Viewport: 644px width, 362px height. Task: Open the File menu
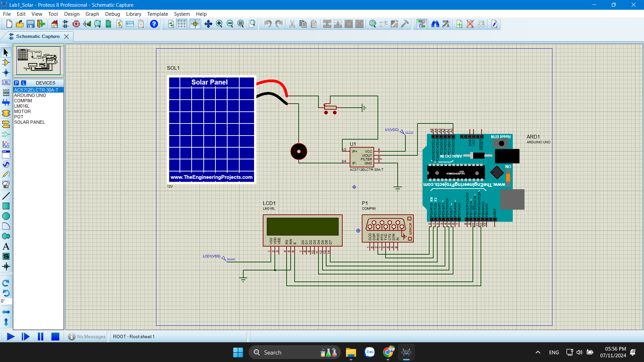pyautogui.click(x=7, y=14)
